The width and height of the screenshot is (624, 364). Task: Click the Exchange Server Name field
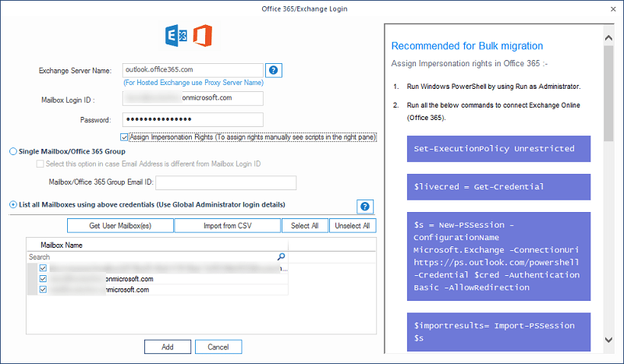[x=193, y=70]
